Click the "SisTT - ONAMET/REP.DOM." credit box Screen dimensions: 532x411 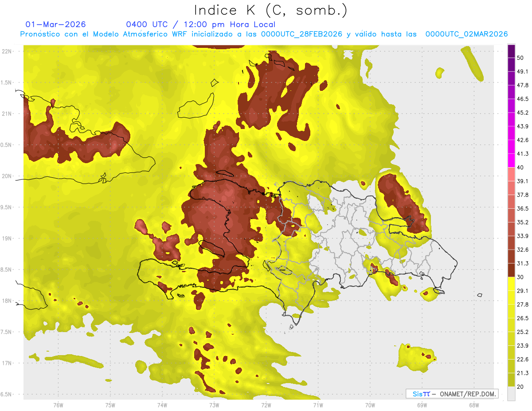click(x=452, y=394)
